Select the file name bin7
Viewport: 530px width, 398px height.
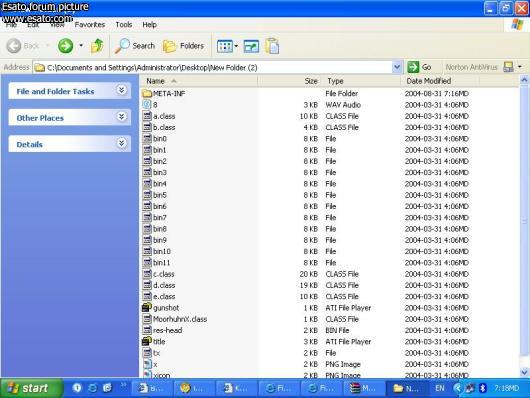pyautogui.click(x=160, y=217)
